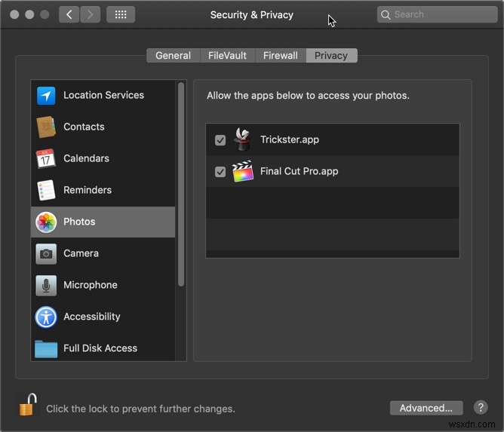Viewport: 504px width, 432px height.
Task: Click the search magnifier icon
Action: pos(386,15)
